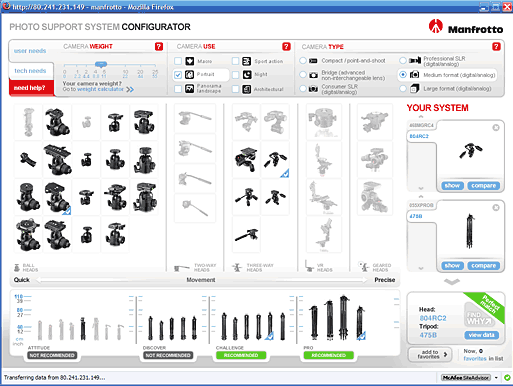Screen dimensions: 513x386
Task: Click the weight calculator double arrow
Action: pos(130,89)
